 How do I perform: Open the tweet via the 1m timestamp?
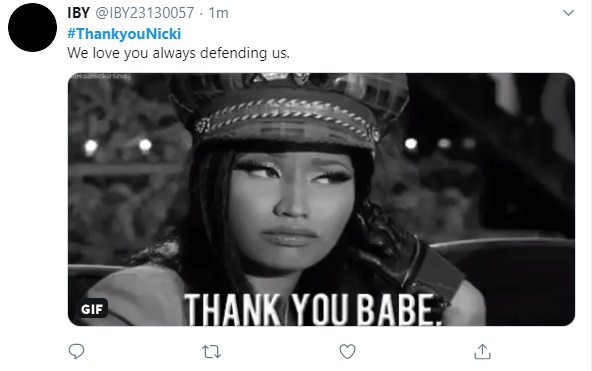(x=218, y=13)
